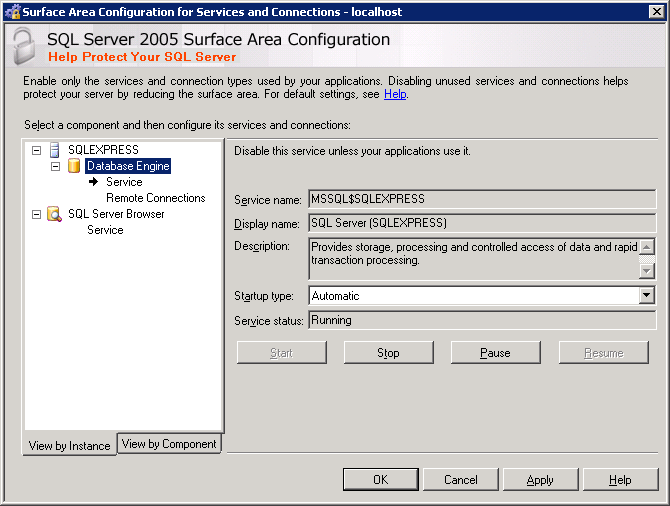Confirm with the OK button
670x506 pixels.
tap(381, 480)
